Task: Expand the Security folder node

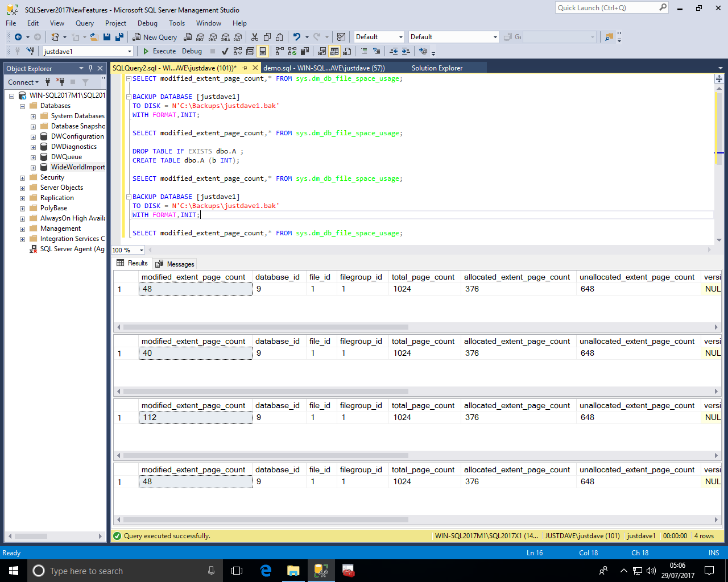Action: pos(22,178)
